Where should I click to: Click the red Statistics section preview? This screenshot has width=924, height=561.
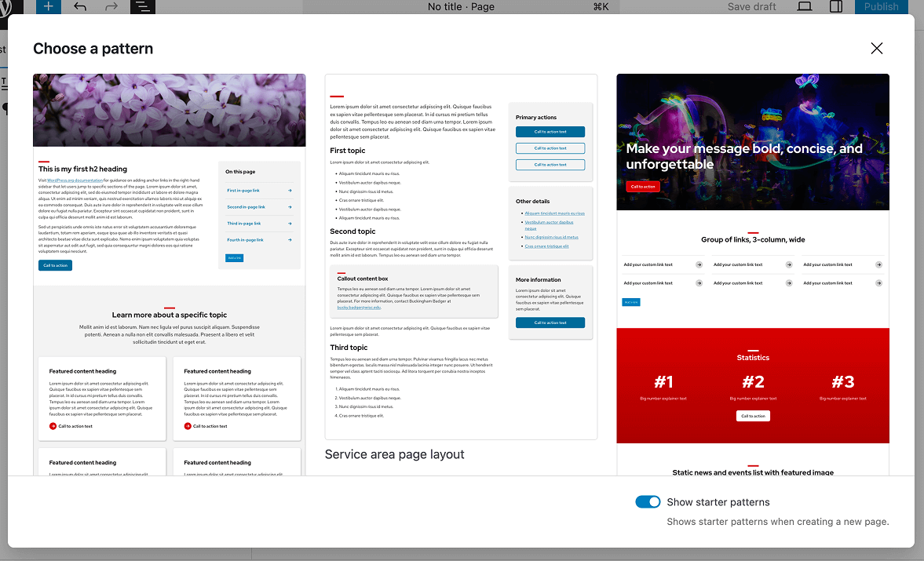[x=752, y=385]
